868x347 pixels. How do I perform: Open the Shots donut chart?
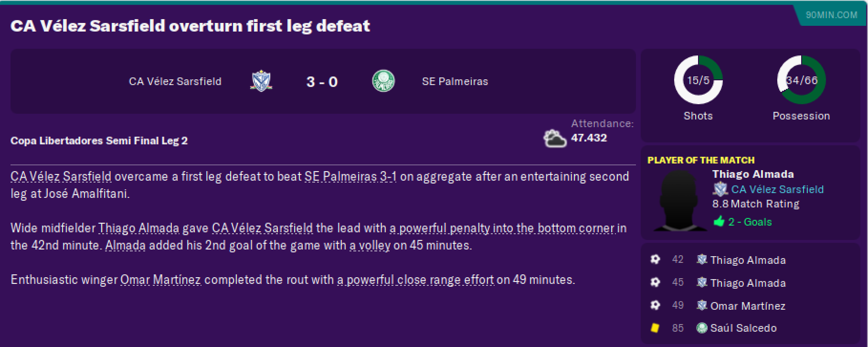pos(698,80)
